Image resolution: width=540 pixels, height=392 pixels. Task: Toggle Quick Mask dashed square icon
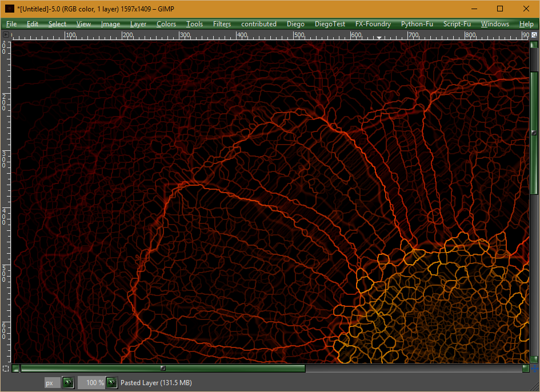tap(6, 369)
